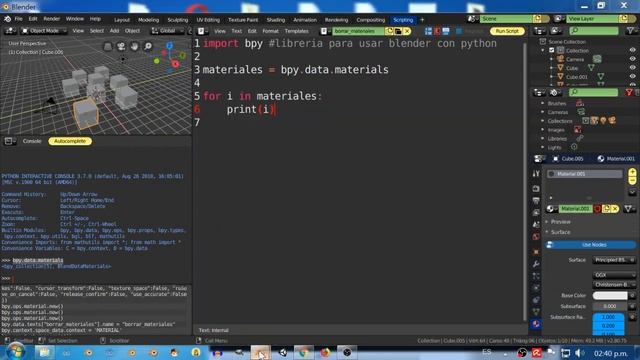Unlink the borrar_materiales text with X icon
The height and width of the screenshot is (360, 640).
[x=407, y=31]
